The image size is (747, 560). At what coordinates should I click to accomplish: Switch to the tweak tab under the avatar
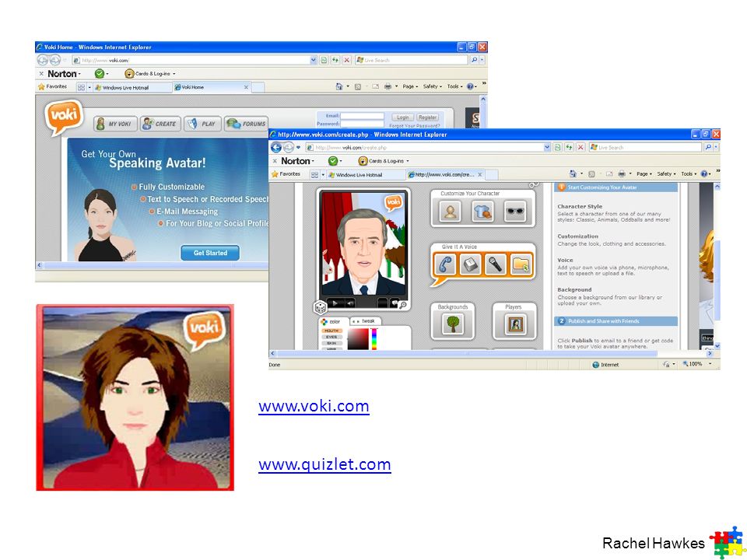tap(366, 321)
